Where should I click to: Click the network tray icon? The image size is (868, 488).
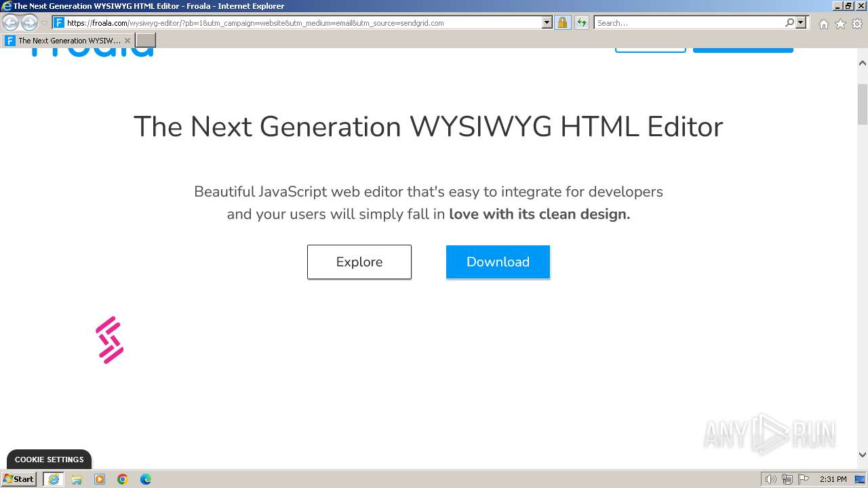pyautogui.click(x=787, y=479)
